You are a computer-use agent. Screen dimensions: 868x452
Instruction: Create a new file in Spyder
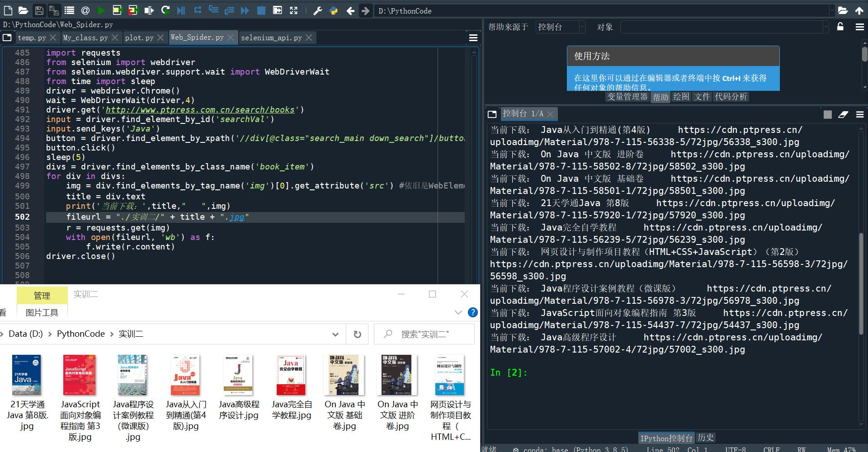tap(8, 10)
